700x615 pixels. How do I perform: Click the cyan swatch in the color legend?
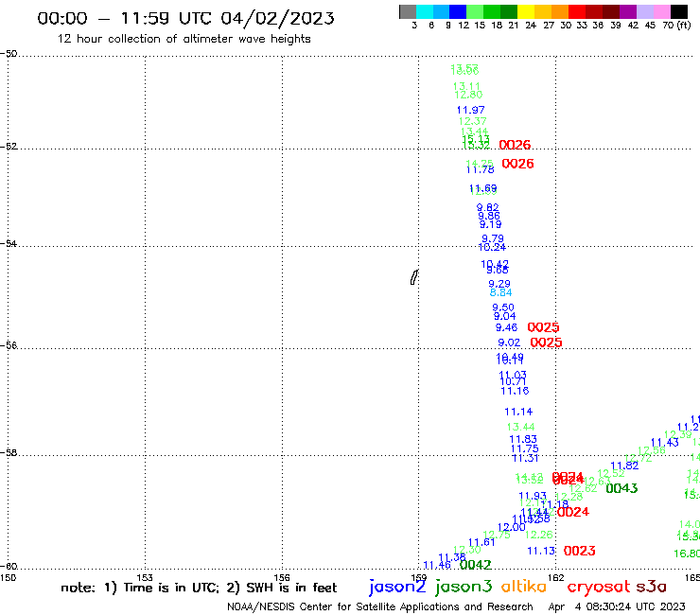click(x=425, y=11)
